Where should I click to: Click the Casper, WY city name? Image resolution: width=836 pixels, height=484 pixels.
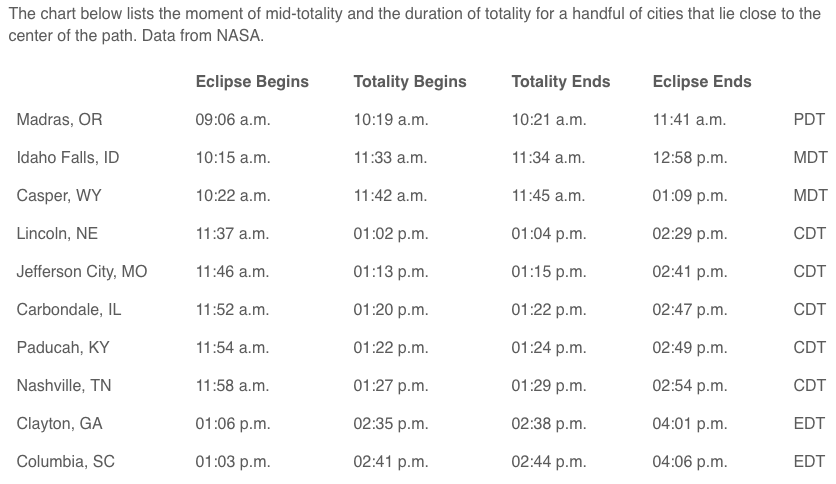[59, 196]
